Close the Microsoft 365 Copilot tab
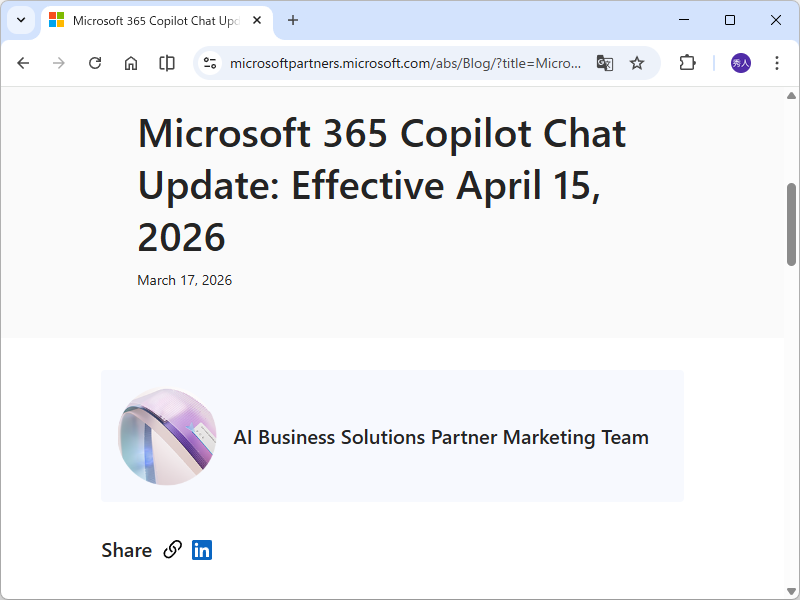 pyautogui.click(x=258, y=20)
